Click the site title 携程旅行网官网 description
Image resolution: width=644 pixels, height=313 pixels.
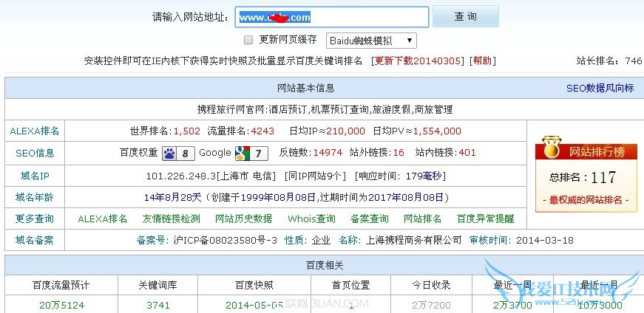pos(325,109)
